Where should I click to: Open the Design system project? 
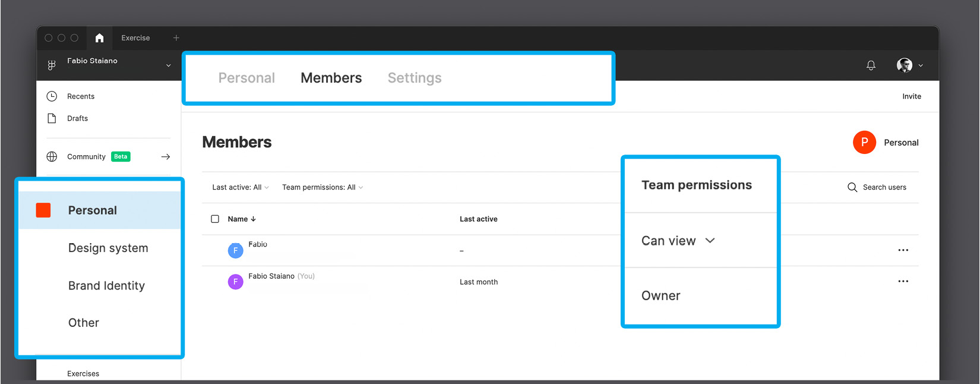[x=108, y=248]
